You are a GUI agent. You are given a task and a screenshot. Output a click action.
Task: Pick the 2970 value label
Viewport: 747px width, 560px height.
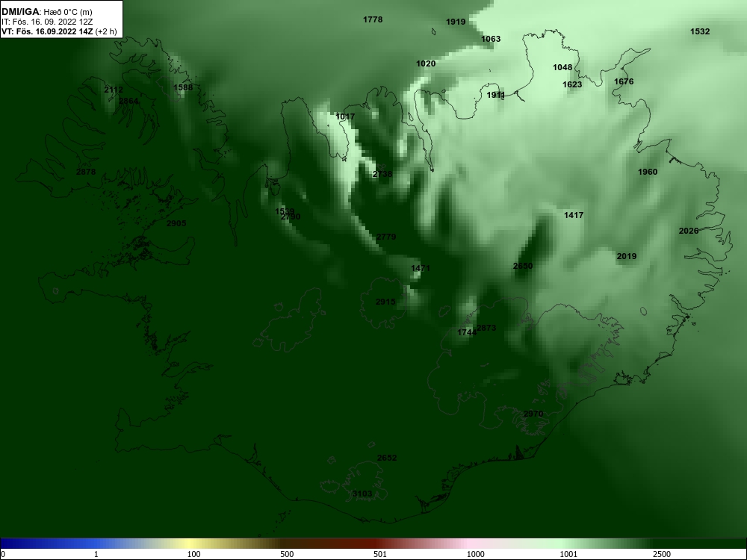[x=533, y=414]
